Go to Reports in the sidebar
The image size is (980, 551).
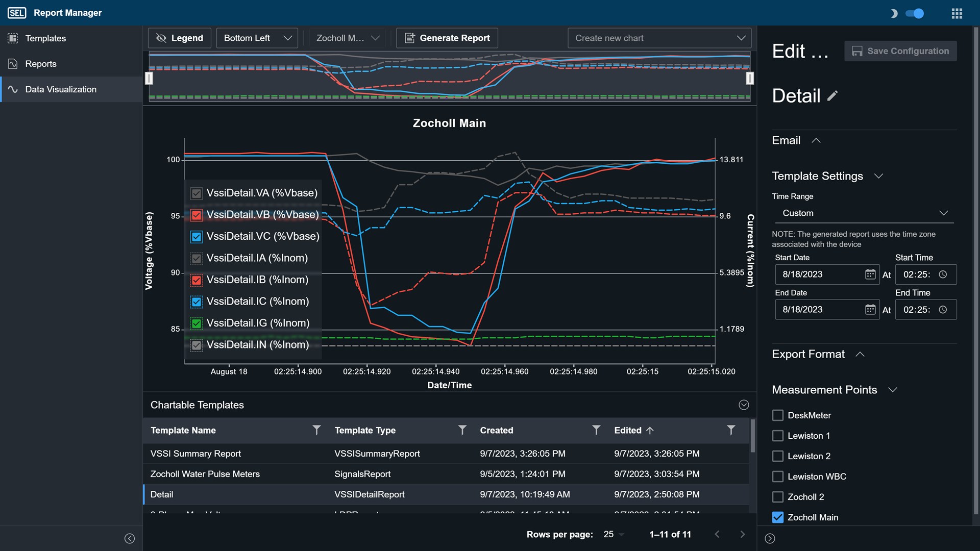(x=41, y=64)
